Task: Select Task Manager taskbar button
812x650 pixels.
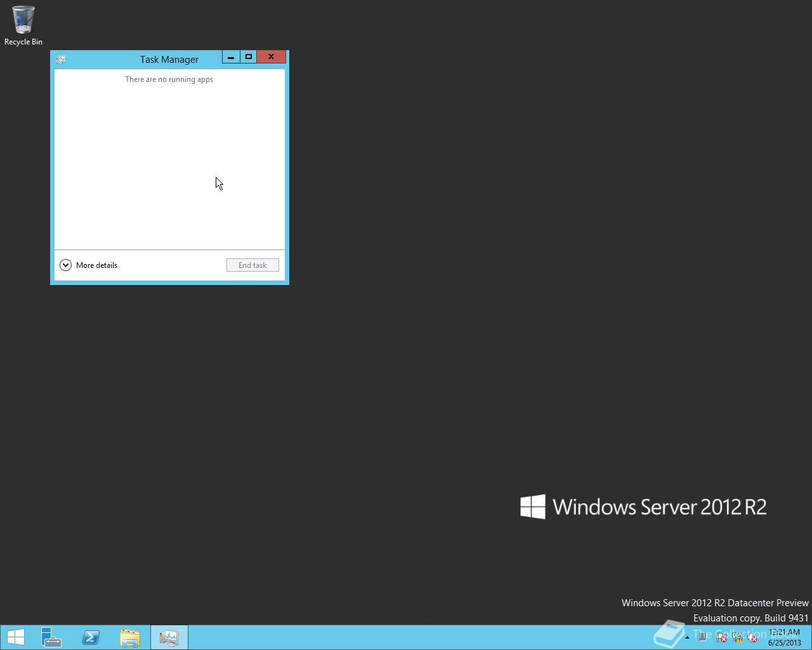Action: pos(169,637)
